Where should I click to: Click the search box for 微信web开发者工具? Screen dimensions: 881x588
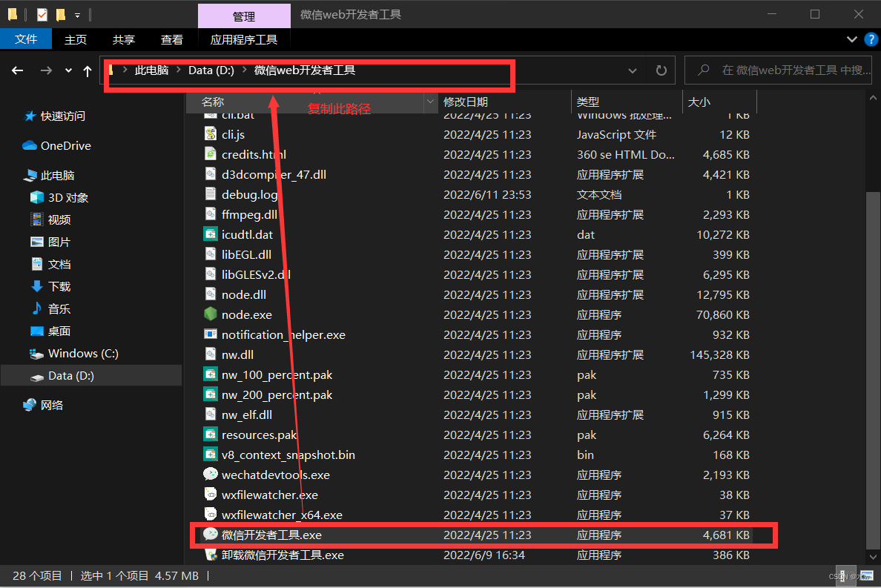click(778, 70)
